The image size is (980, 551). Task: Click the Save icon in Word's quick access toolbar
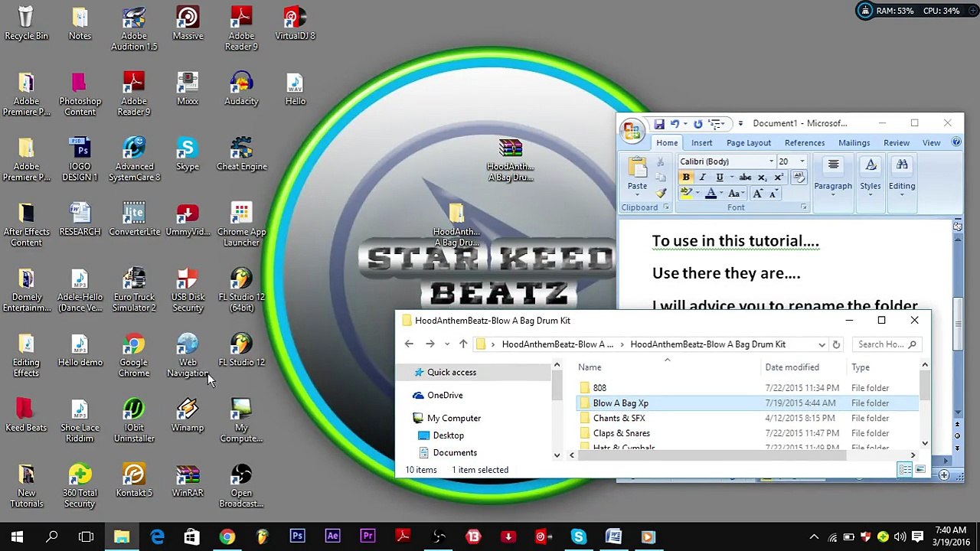658,124
